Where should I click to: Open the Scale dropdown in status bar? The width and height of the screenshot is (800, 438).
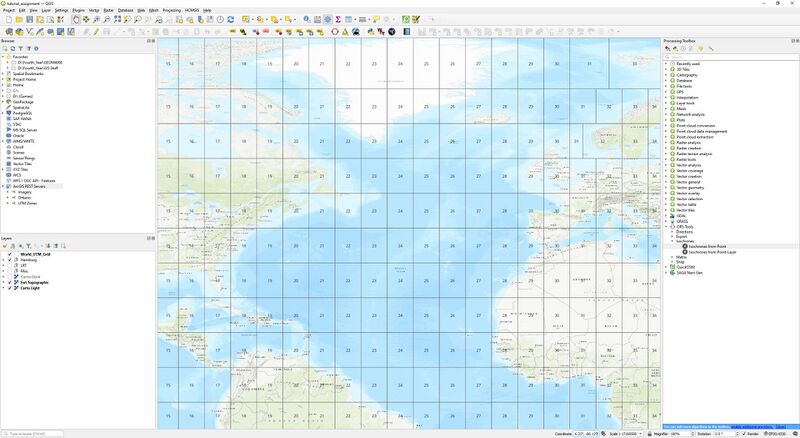click(x=640, y=434)
